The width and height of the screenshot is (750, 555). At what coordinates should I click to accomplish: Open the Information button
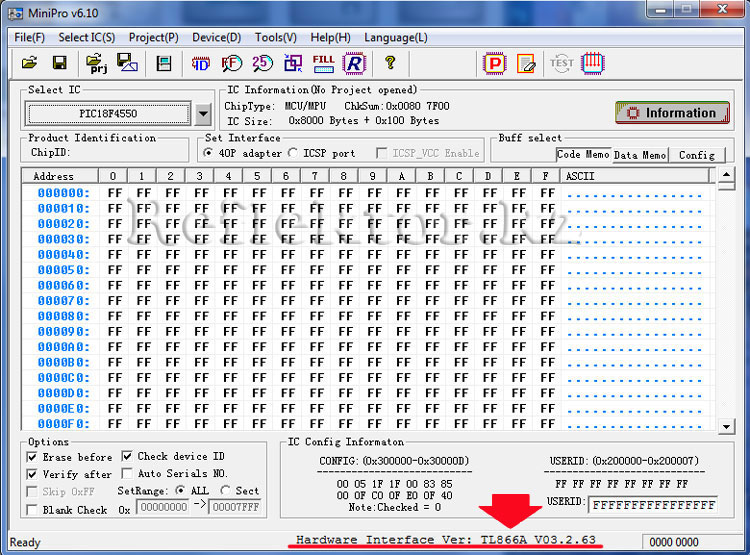pos(672,113)
